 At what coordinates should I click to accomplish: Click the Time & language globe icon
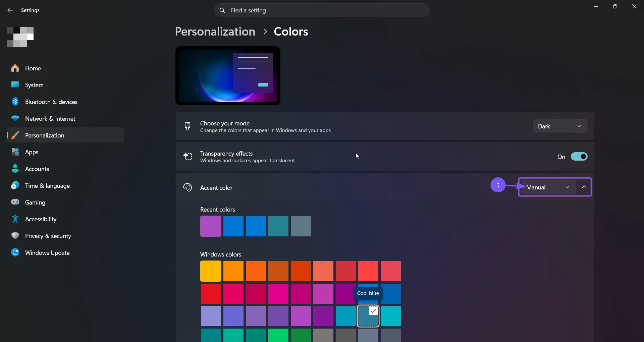(x=15, y=185)
